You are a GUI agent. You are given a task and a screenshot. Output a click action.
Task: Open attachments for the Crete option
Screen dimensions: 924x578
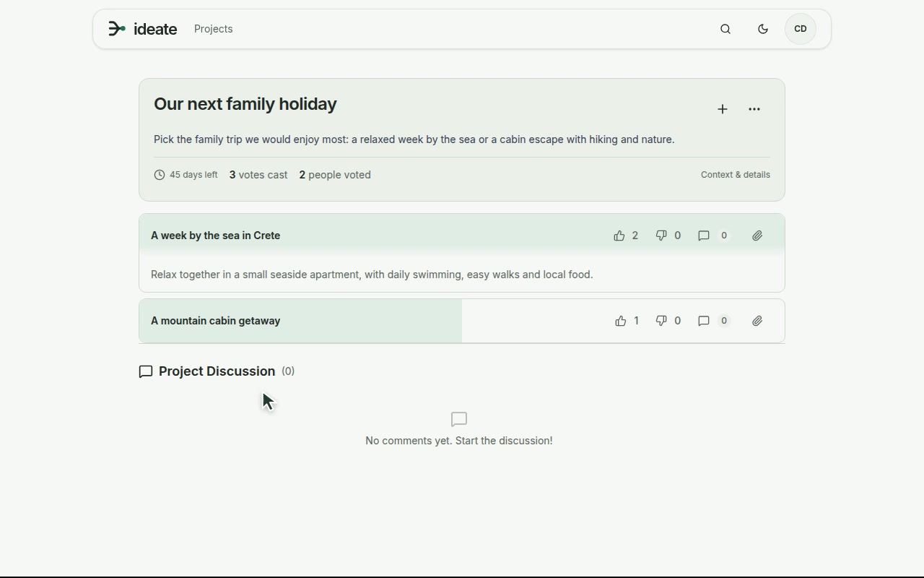757,236
